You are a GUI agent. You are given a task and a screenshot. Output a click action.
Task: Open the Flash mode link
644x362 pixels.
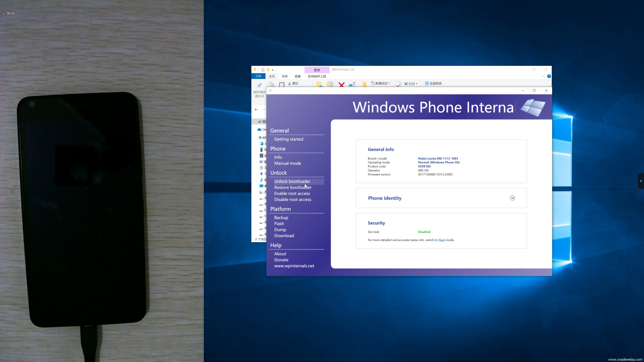(442, 240)
